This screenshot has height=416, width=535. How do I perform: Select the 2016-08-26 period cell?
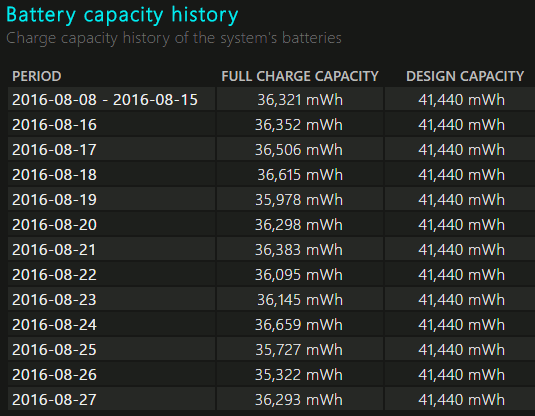pos(112,374)
